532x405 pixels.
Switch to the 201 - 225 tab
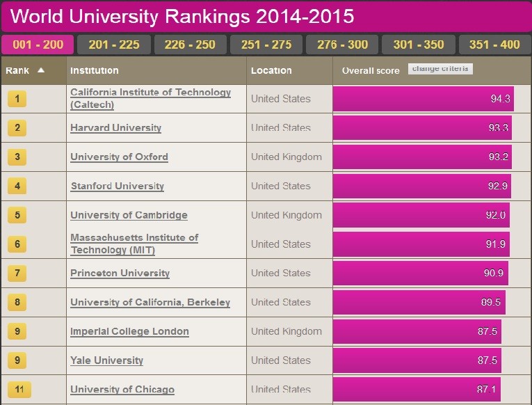click(114, 45)
